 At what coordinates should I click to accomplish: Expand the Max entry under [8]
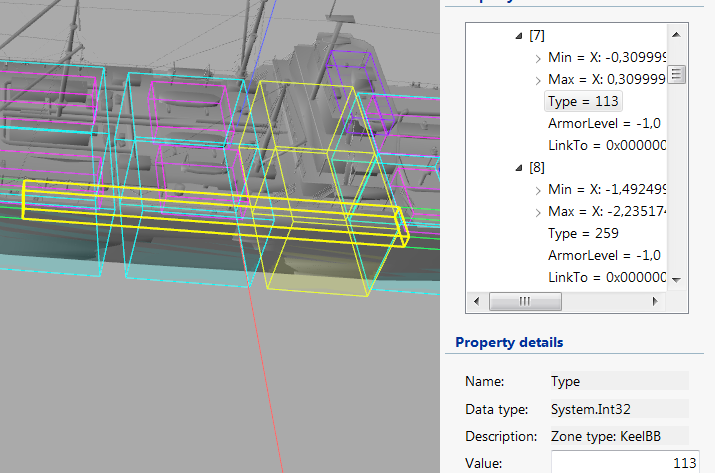tap(539, 212)
